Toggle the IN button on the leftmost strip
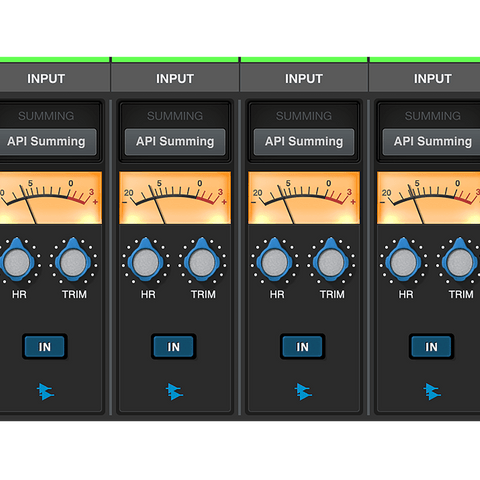 pyautogui.click(x=45, y=347)
